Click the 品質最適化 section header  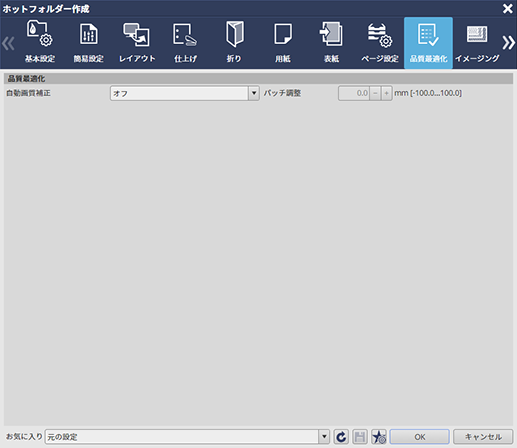[x=258, y=79]
